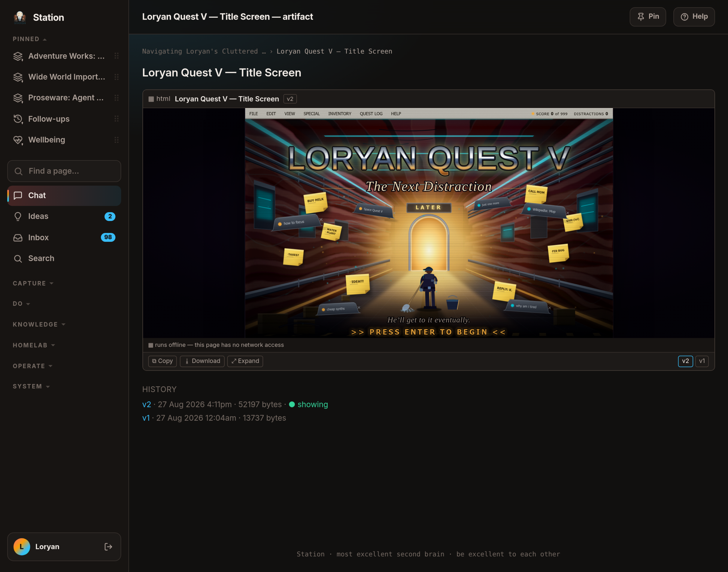The height and width of the screenshot is (572, 728).
Task: Collapse the PINNED section
Action: (30, 39)
